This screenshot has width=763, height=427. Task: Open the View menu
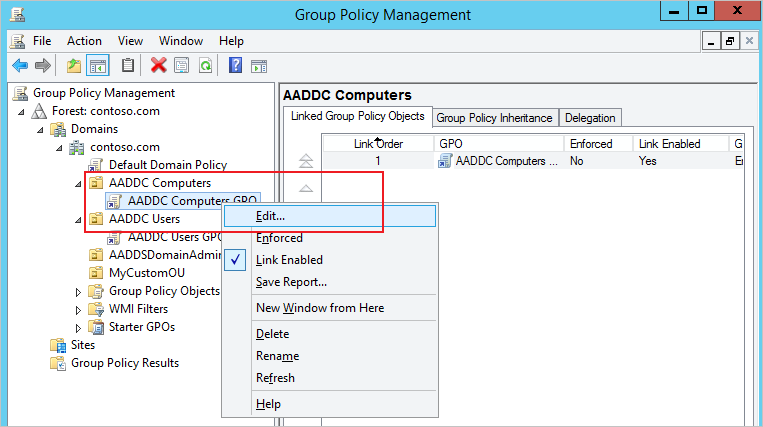click(130, 41)
